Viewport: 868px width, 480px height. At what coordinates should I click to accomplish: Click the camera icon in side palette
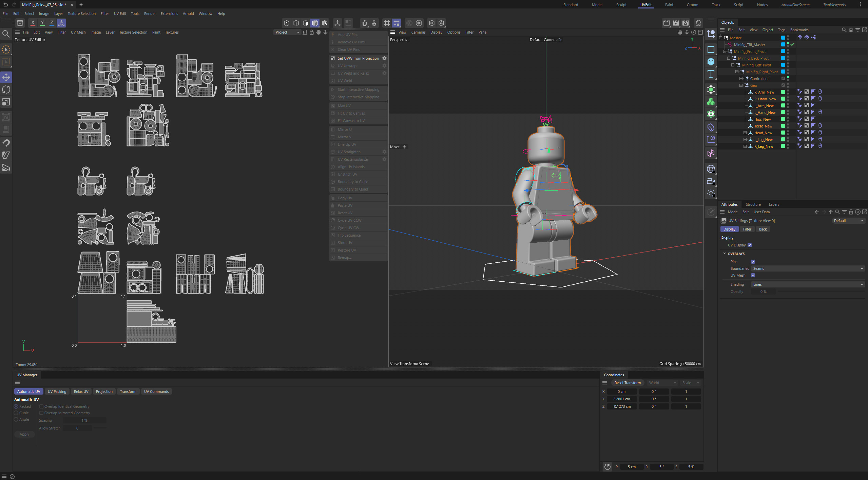click(x=711, y=181)
